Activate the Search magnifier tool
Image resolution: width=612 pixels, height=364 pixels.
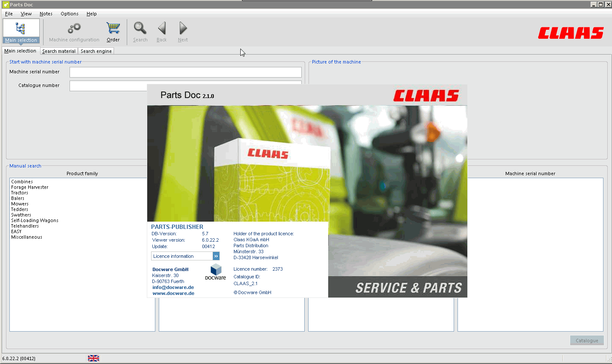click(x=140, y=31)
